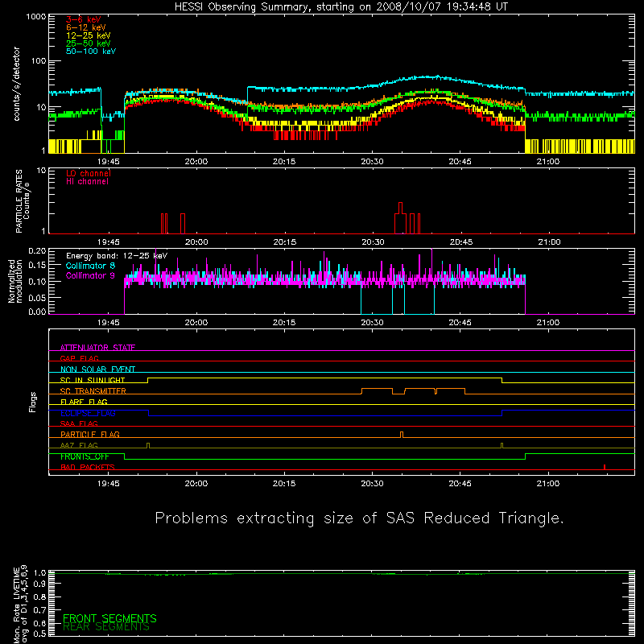Image resolution: width=644 pixels, height=644 pixels.
Task: Select the SAA_FLAG label
Action: pyautogui.click(x=79, y=423)
